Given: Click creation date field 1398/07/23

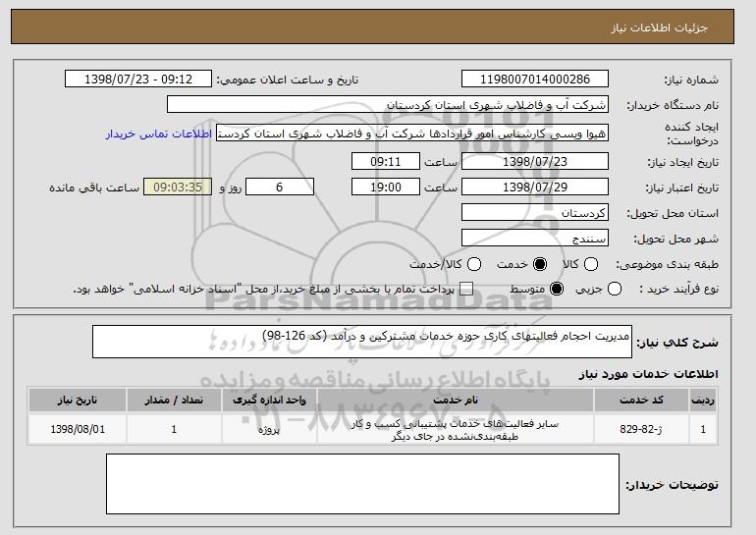Looking at the screenshot, I should (535, 161).
